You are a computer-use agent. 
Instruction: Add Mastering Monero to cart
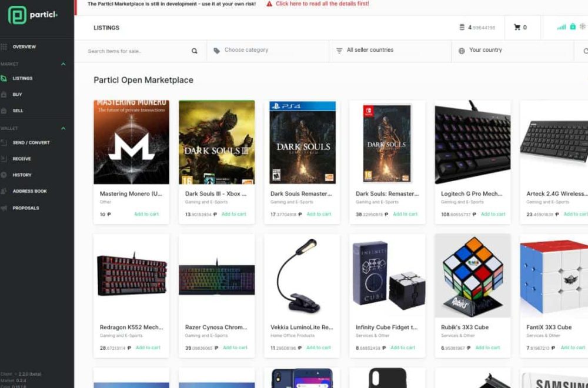(146, 214)
